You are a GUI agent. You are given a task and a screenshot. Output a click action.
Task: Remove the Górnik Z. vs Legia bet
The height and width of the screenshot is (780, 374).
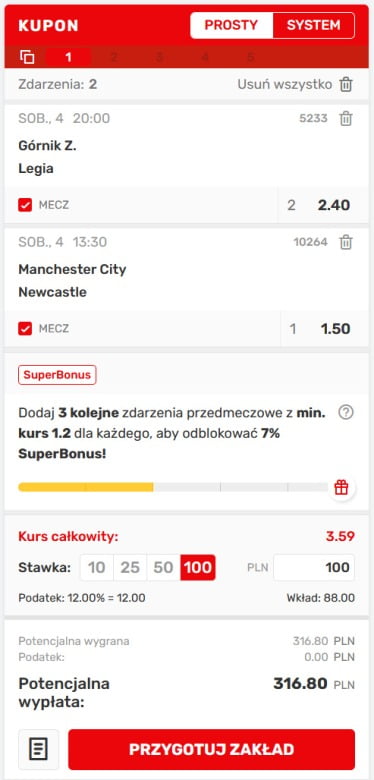pyautogui.click(x=346, y=118)
